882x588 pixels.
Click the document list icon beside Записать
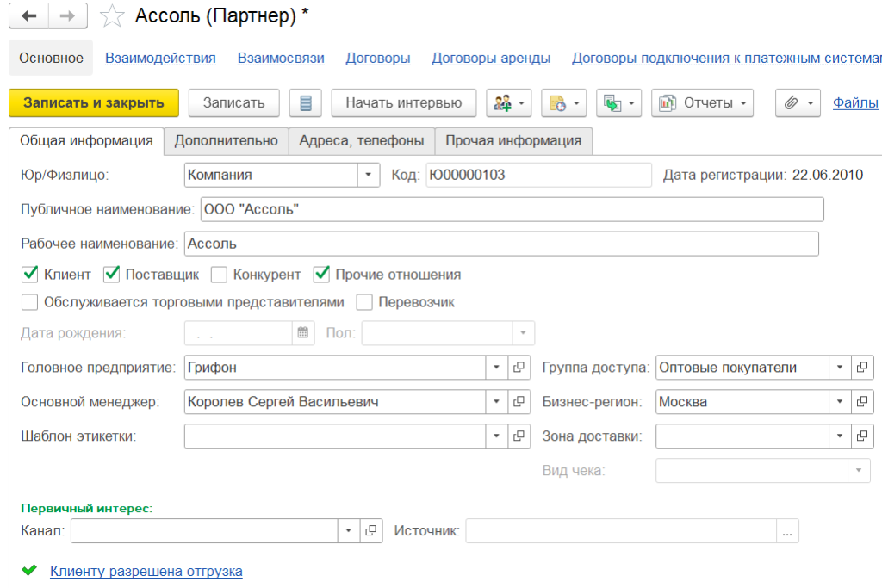pyautogui.click(x=305, y=102)
